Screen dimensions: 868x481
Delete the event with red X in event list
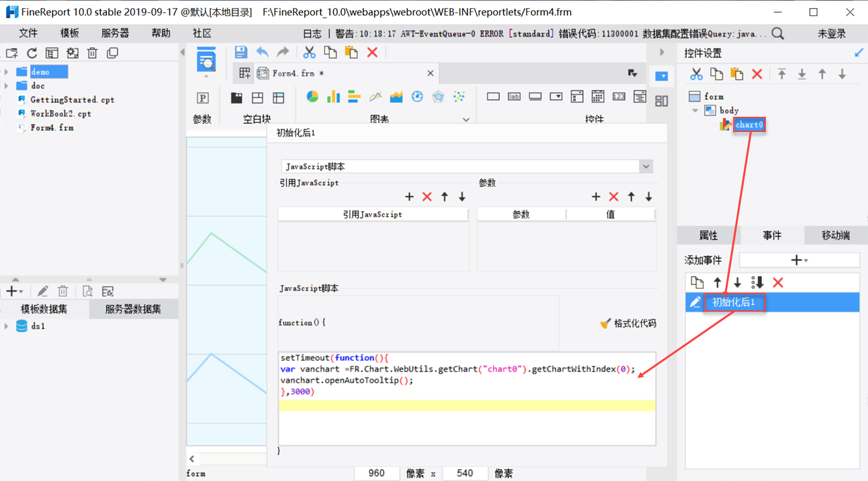click(x=778, y=283)
